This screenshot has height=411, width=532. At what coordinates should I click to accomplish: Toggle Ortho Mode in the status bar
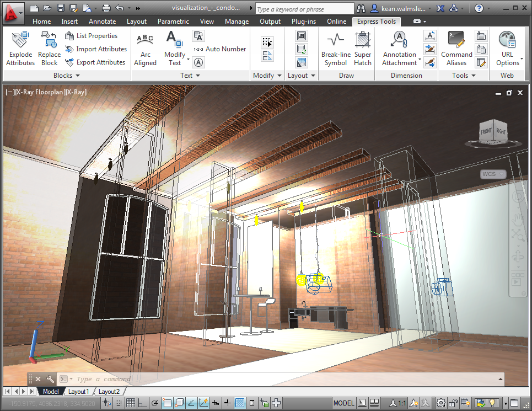tap(143, 403)
